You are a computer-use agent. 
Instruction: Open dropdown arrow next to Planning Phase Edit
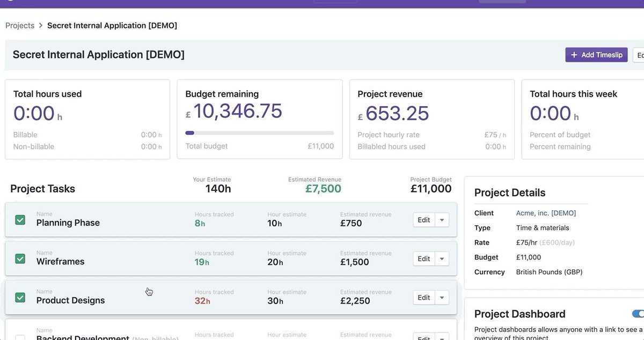click(442, 220)
